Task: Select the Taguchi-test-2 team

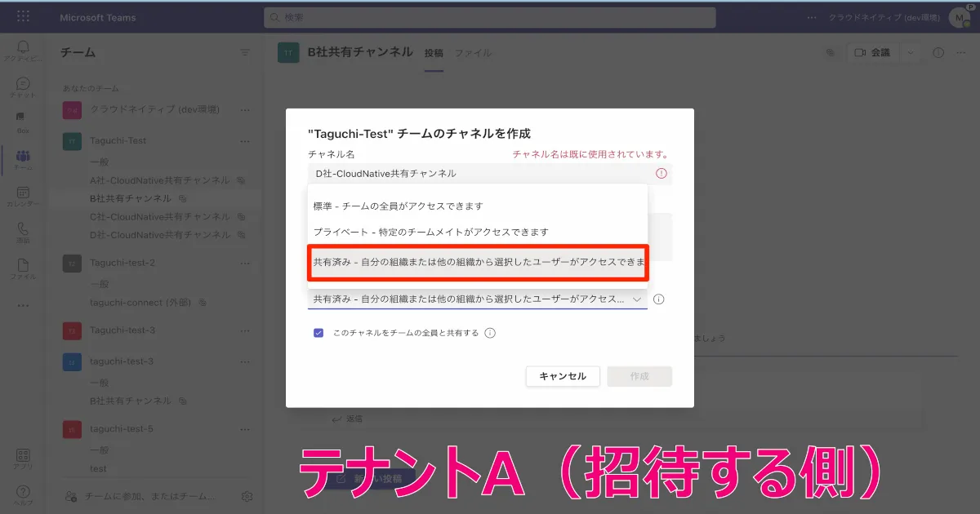Action: coord(122,263)
